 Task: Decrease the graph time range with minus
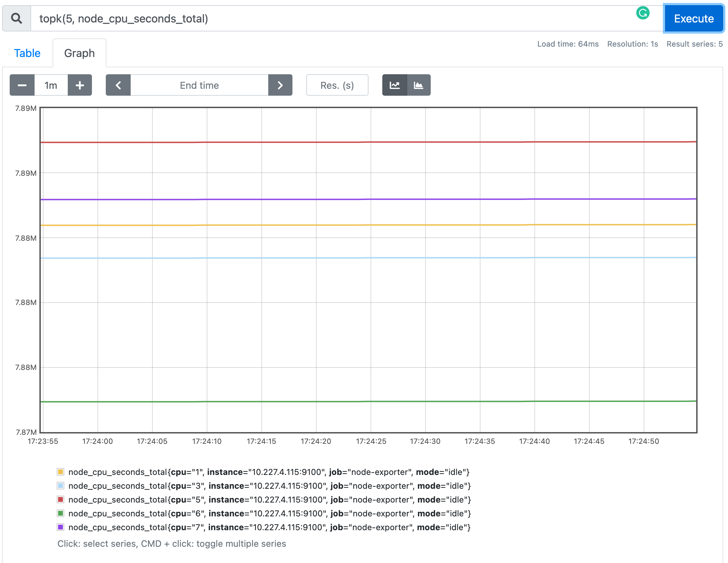[22, 85]
